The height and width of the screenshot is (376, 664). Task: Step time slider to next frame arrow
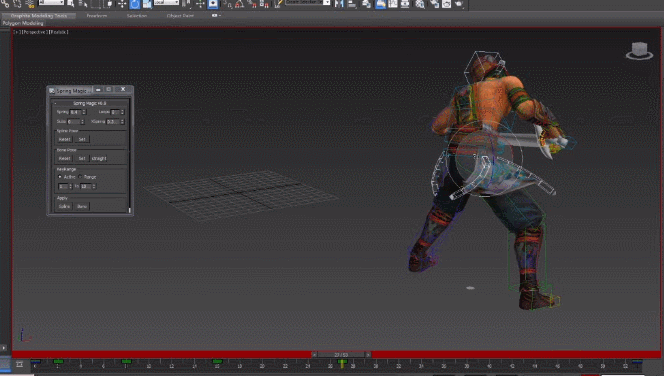pos(368,355)
